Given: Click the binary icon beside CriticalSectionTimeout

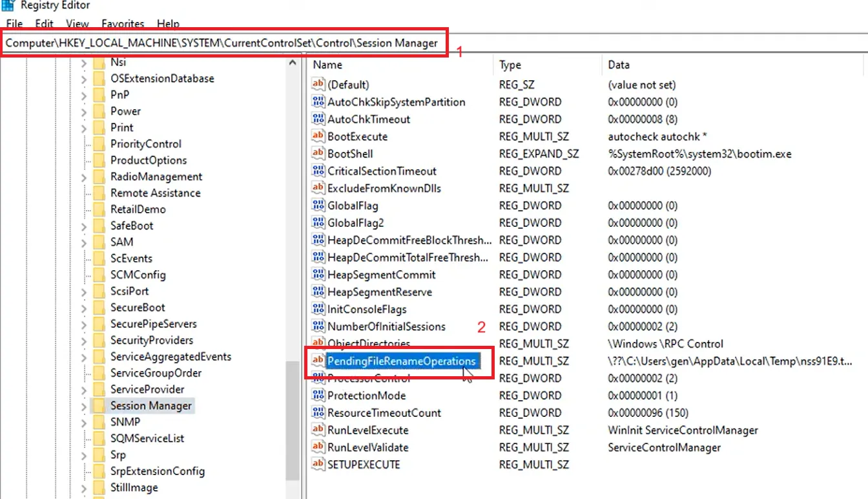Looking at the screenshot, I should 318,171.
